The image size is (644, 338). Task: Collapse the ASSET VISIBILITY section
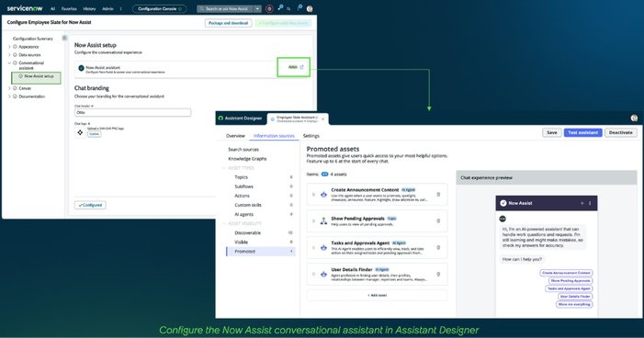[x=224, y=223]
